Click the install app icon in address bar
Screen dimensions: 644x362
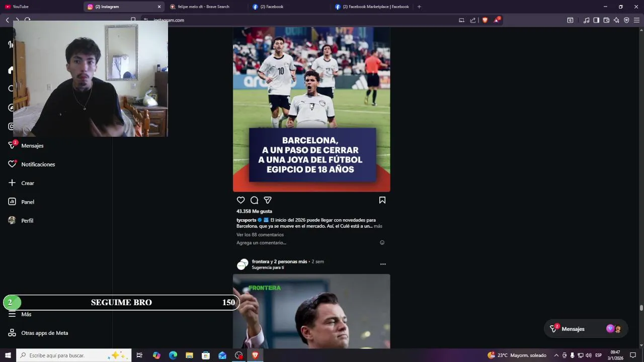pyautogui.click(x=461, y=20)
